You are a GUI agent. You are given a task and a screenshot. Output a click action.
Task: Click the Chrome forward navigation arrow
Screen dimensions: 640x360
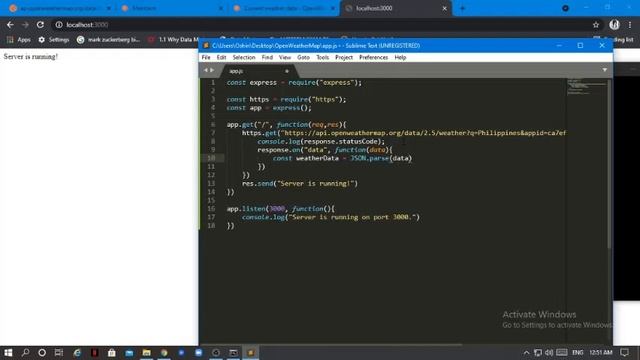pyautogui.click(x=25, y=25)
